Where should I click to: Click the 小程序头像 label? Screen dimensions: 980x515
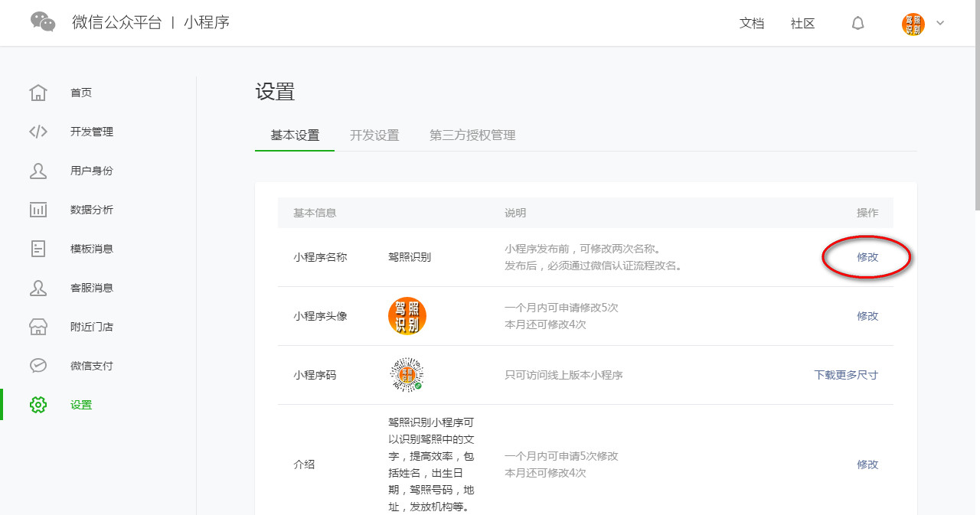[x=320, y=316]
